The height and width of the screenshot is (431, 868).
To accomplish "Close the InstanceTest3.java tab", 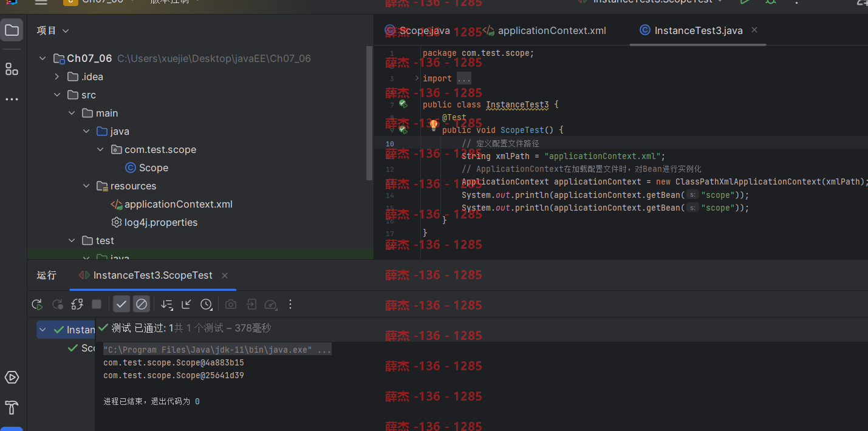I will [754, 30].
